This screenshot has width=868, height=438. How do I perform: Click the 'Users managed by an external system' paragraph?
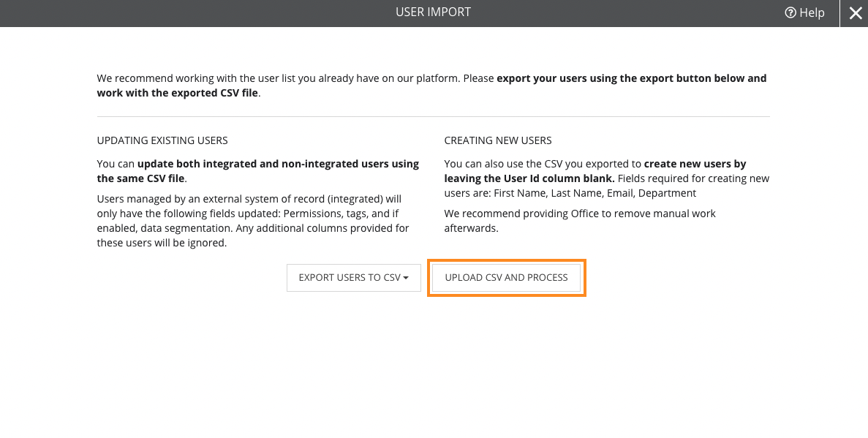(253, 221)
